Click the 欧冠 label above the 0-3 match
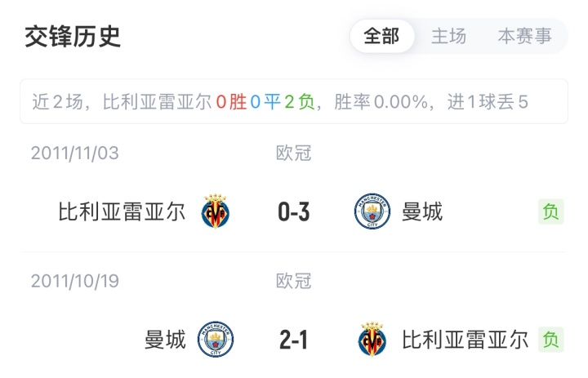 pos(293,153)
